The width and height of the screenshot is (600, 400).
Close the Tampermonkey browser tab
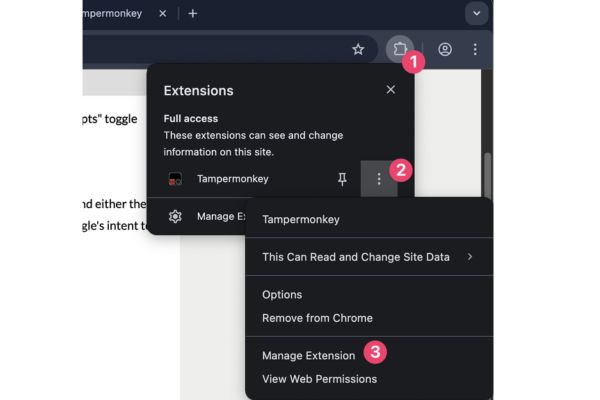(163, 14)
